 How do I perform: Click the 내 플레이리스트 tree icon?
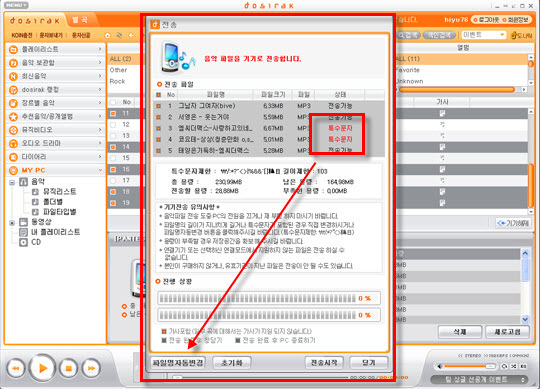[x=23, y=232]
